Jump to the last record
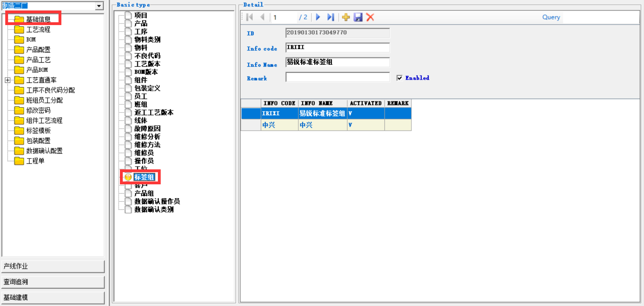644x306 pixels. [x=331, y=17]
